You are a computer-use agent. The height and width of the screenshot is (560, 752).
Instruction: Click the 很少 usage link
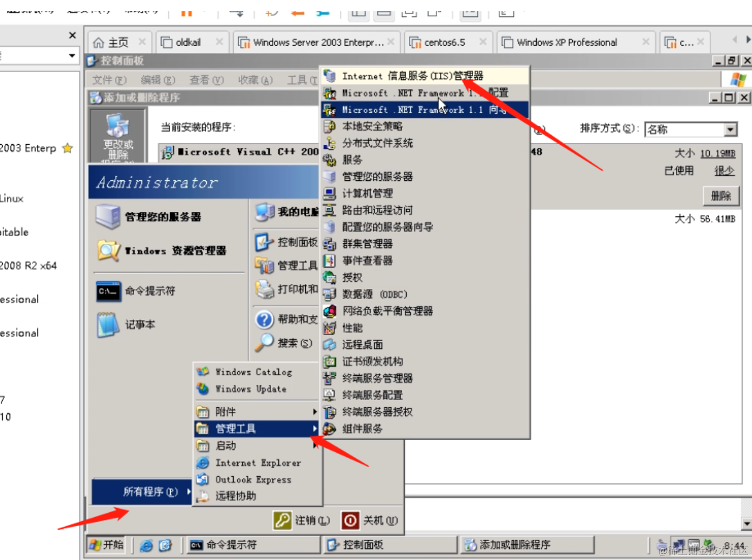724,171
